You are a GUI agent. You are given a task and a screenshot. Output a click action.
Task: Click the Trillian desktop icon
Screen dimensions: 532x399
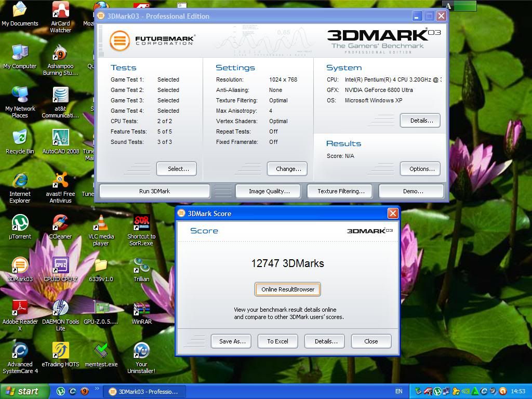click(141, 270)
